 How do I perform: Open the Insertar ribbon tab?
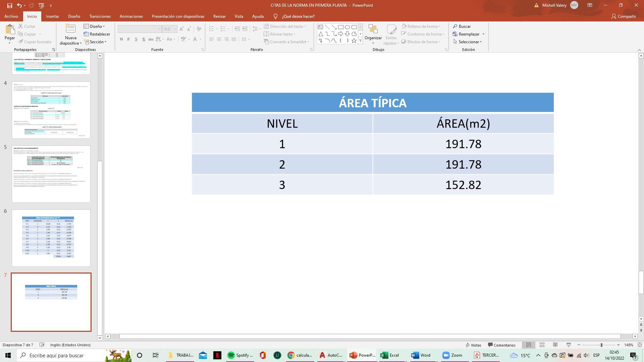pos(52,16)
